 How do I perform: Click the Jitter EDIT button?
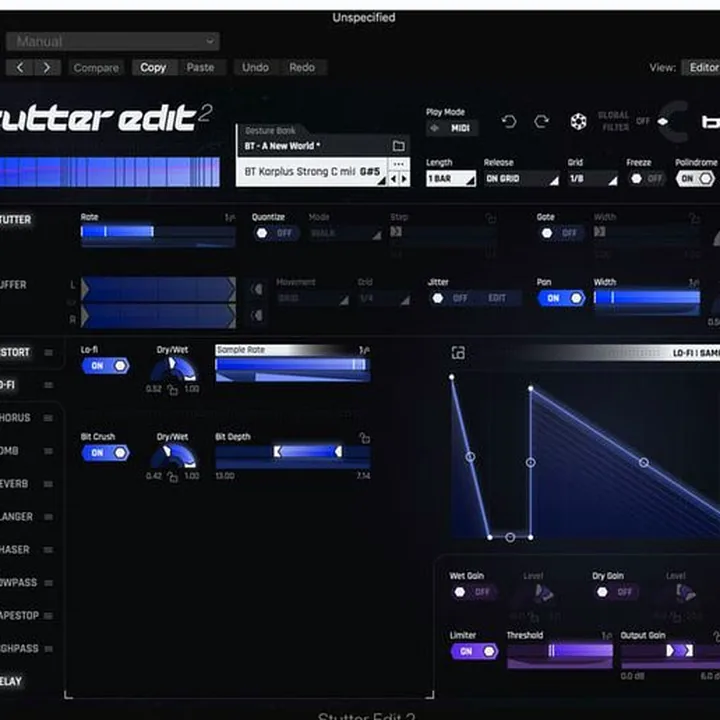point(497,298)
